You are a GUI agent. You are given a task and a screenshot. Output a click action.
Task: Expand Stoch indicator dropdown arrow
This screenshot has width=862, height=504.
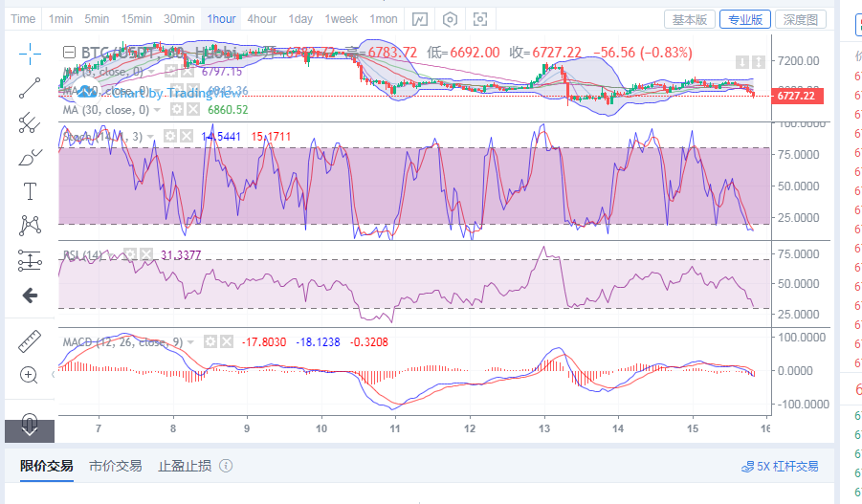click(150, 137)
